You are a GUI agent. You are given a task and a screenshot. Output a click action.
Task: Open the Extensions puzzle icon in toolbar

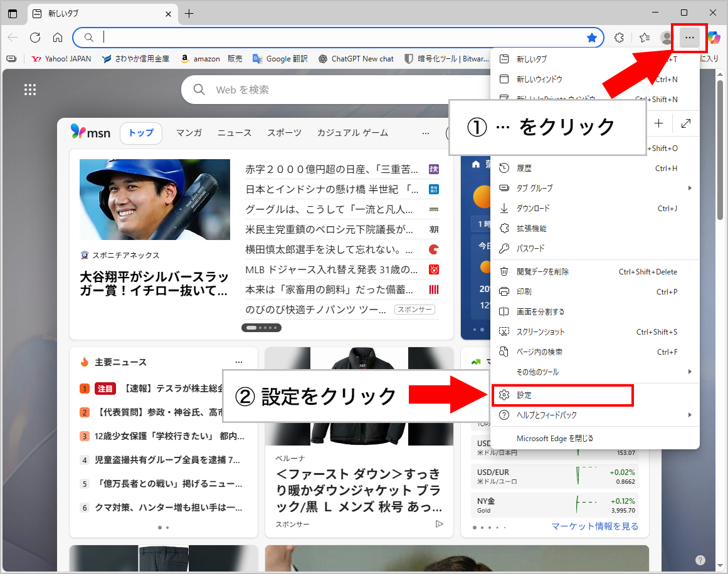click(619, 38)
